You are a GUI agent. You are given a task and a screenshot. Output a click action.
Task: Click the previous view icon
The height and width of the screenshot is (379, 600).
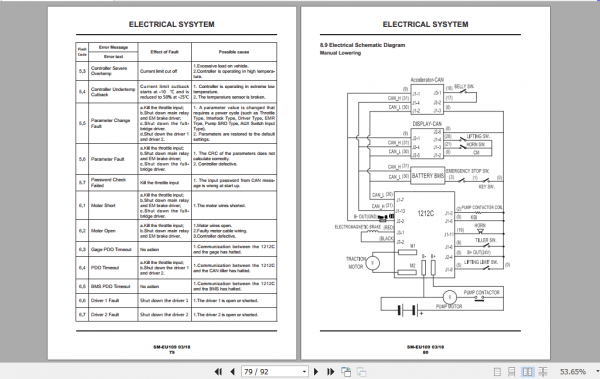346,372
